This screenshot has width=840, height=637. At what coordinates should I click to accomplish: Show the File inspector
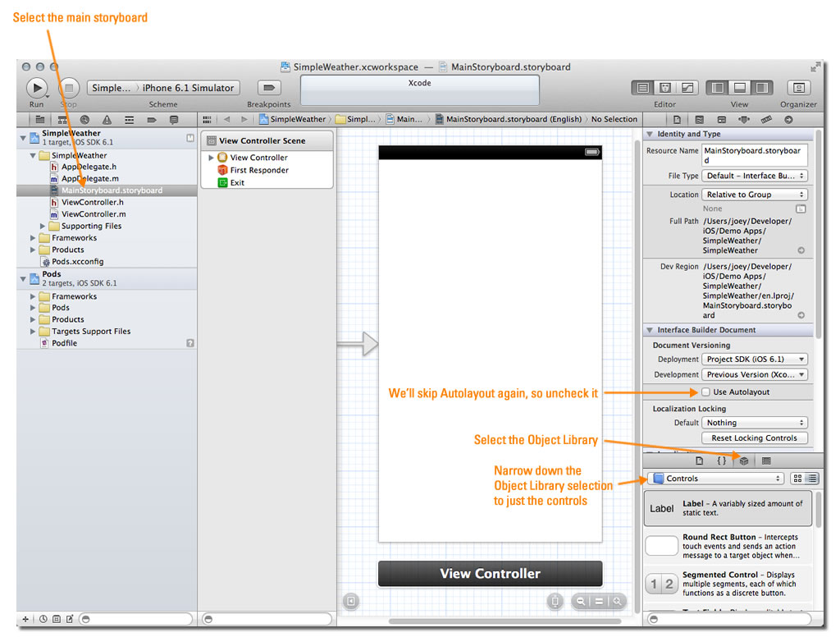677,120
